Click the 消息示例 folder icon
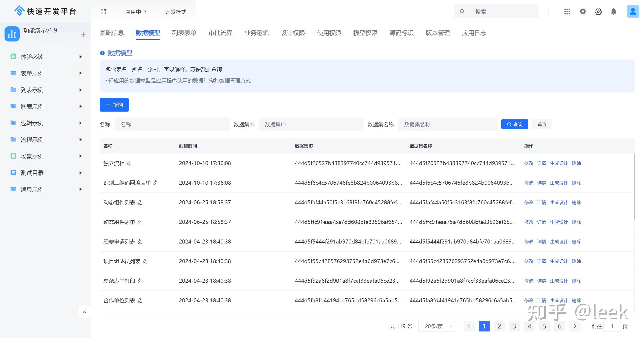The width and height of the screenshot is (644, 338). [13, 189]
